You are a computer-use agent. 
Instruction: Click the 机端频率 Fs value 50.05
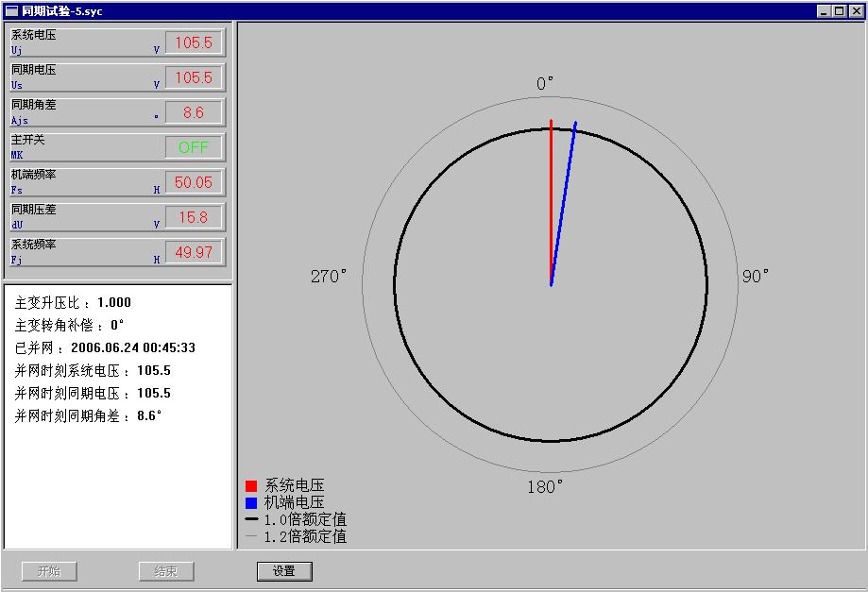(x=194, y=182)
